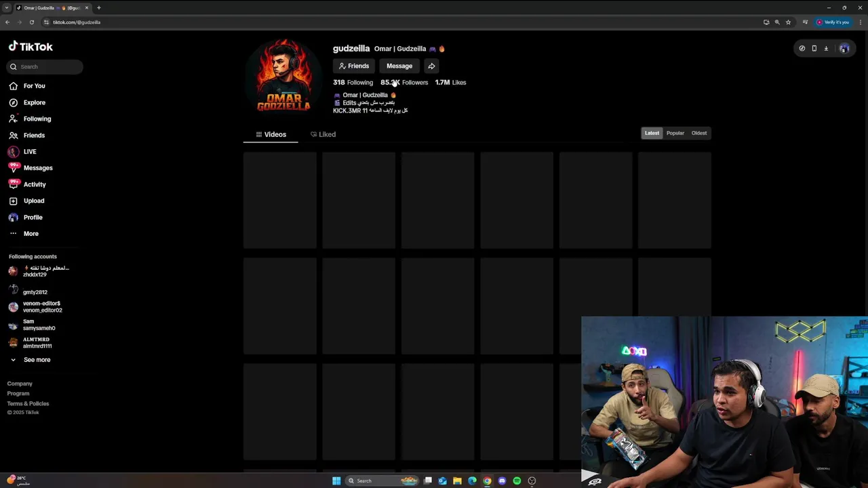The width and height of the screenshot is (868, 488).
Task: Click the Message button on profile
Action: [x=399, y=66]
